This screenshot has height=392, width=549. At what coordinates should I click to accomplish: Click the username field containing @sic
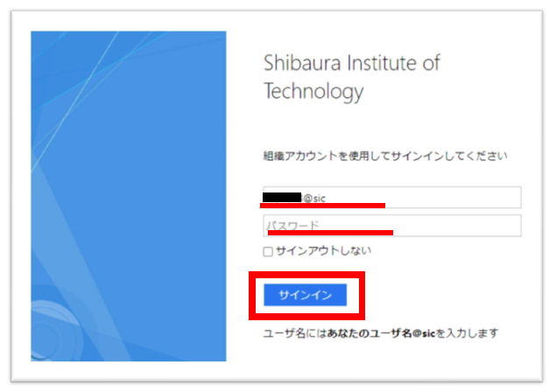[x=392, y=198]
